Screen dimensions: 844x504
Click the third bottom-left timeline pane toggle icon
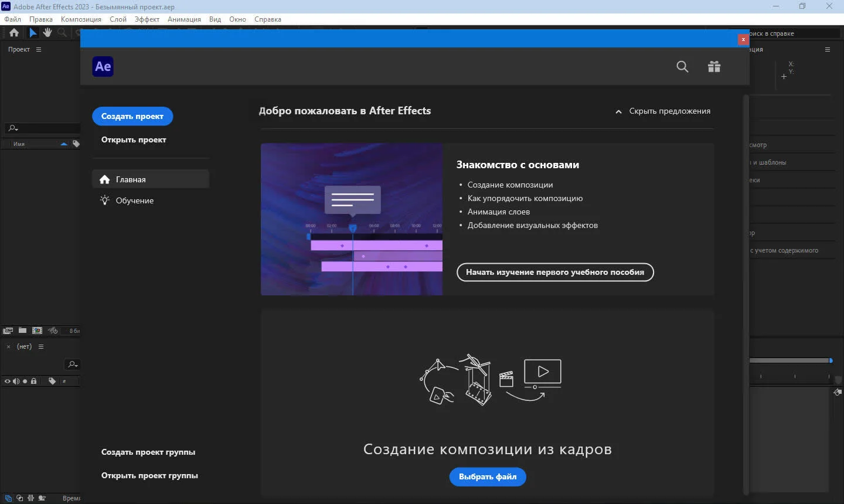pos(30,498)
